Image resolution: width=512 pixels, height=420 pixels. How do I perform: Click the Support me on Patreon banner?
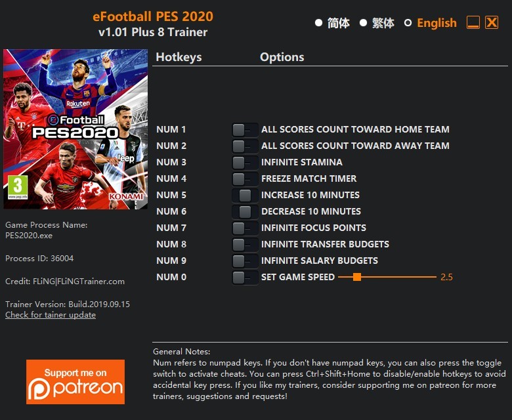tap(75, 382)
